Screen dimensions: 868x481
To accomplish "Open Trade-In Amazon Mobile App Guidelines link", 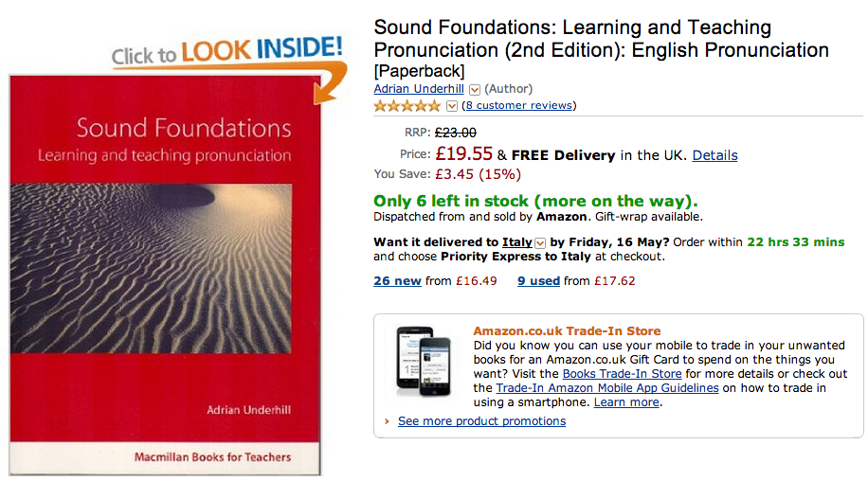I will point(607,387).
